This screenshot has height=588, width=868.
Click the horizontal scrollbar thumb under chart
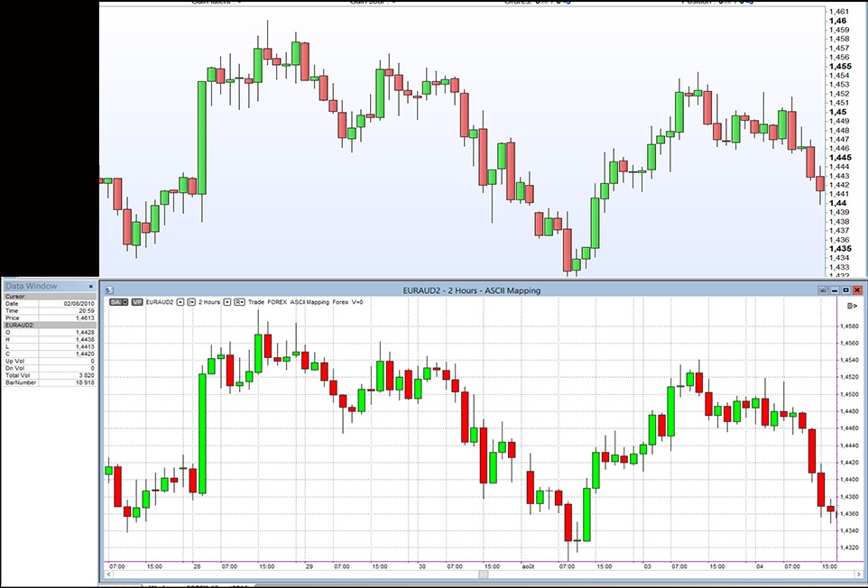484,574
